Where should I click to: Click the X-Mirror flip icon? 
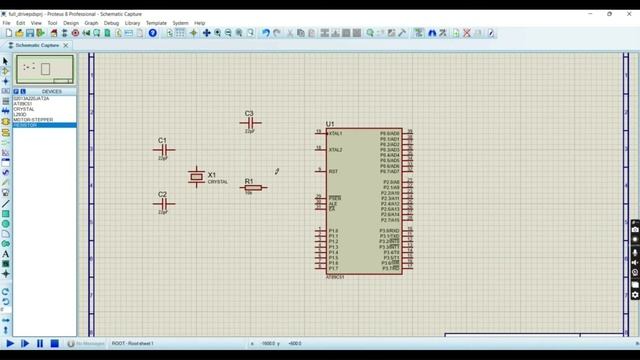[5, 320]
